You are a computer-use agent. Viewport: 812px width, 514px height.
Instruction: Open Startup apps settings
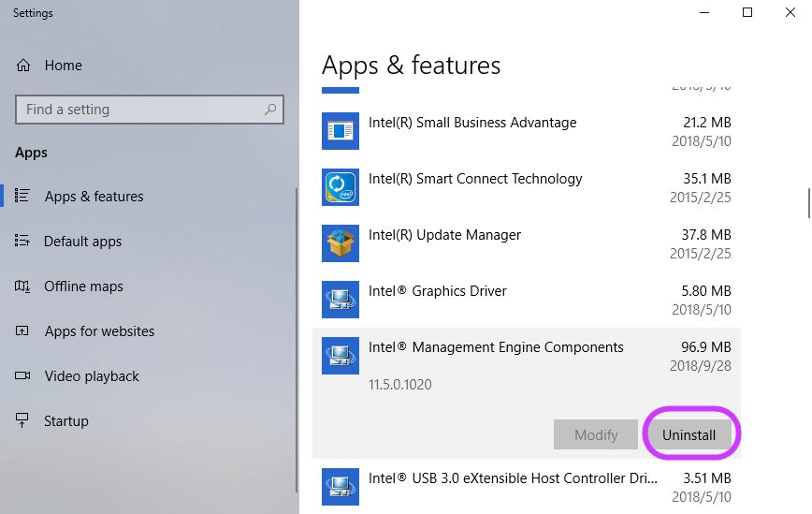(65, 421)
